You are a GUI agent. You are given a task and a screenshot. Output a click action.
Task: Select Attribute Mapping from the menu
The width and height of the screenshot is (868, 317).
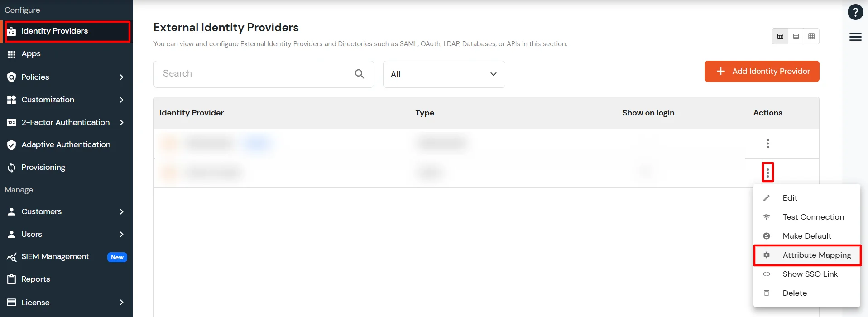point(816,255)
